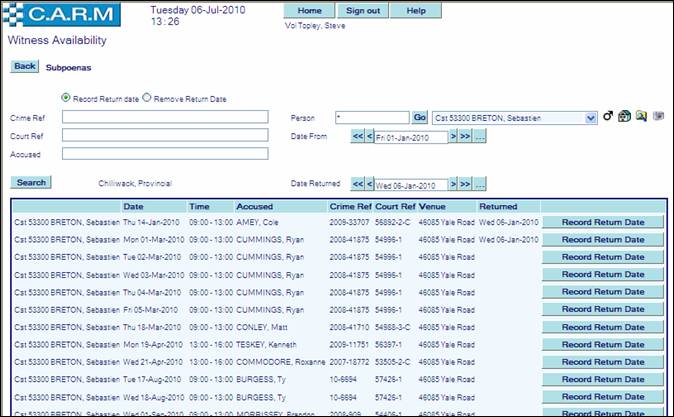Screen dimensions: 674x417
Task: Click the C.A.R.M logo
Action: 67,14
